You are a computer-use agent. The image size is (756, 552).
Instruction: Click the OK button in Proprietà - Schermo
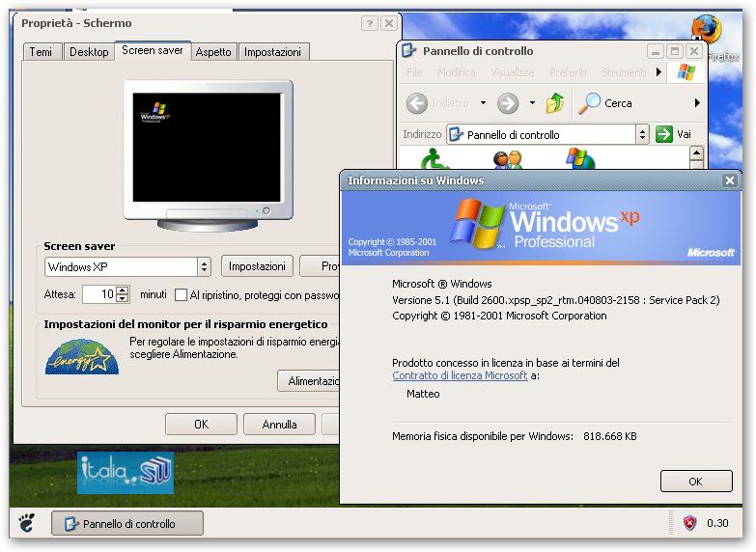point(201,425)
